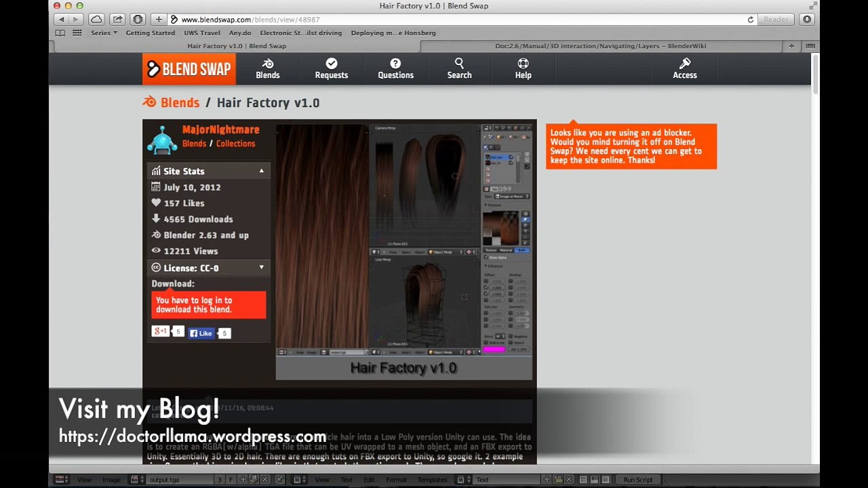Click the Hair Factory preview image
Screen dimensions: 868x488
pyautogui.click(x=404, y=251)
